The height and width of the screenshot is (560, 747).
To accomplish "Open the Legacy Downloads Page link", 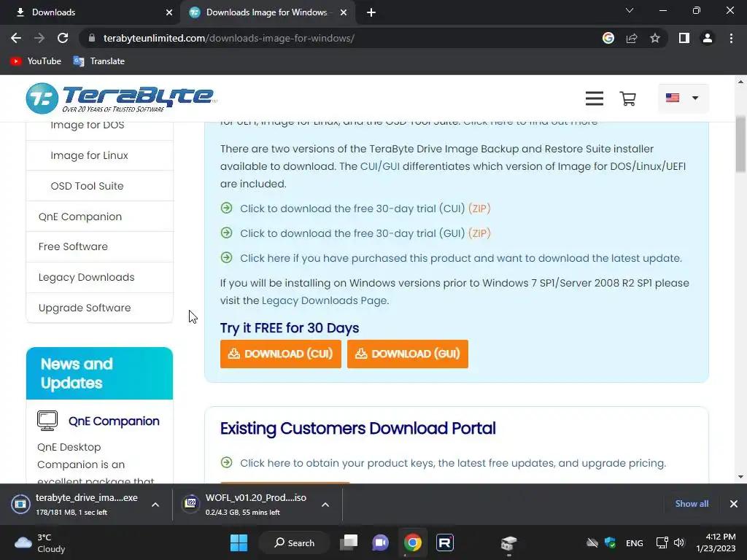I will click(325, 300).
